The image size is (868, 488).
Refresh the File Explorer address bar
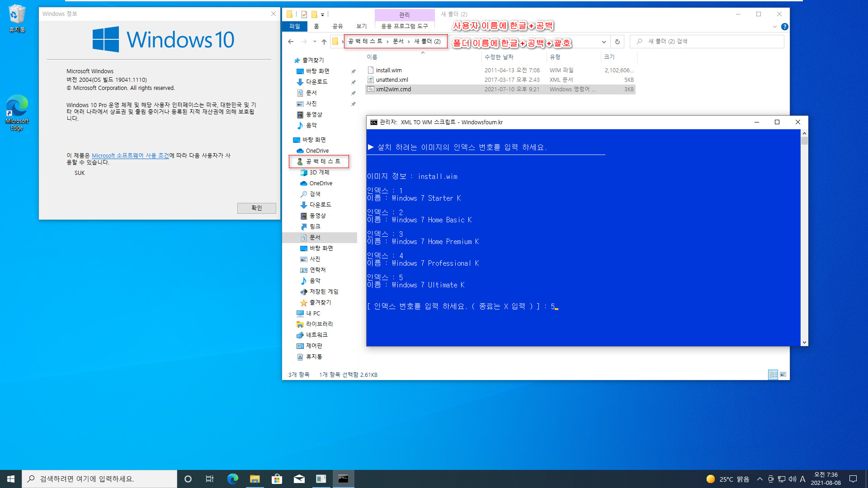pyautogui.click(x=617, y=42)
